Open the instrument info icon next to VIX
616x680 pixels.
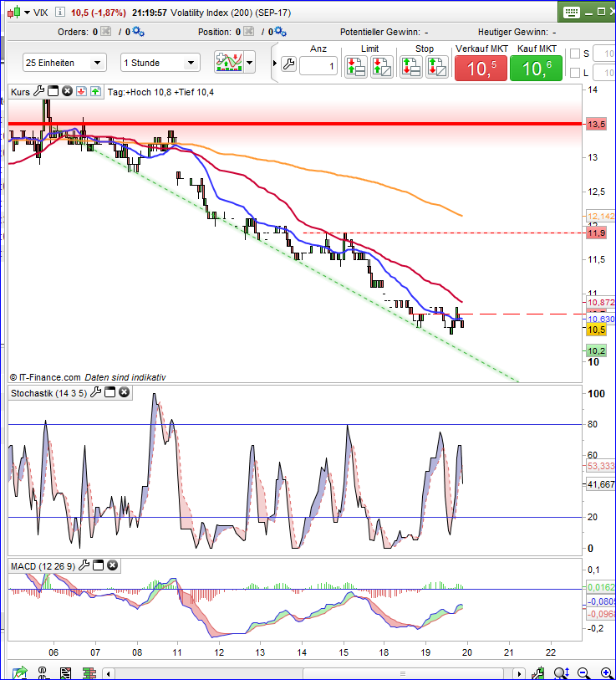pyautogui.click(x=60, y=13)
